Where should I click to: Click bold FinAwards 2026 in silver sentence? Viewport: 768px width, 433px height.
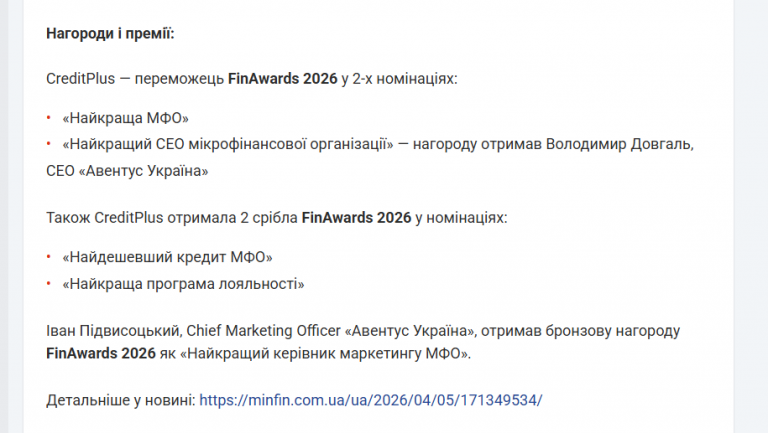coord(356,216)
